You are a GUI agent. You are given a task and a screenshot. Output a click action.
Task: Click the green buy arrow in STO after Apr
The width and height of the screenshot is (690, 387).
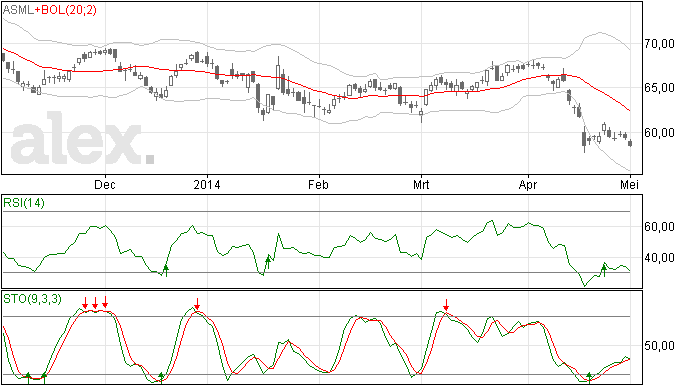click(590, 378)
